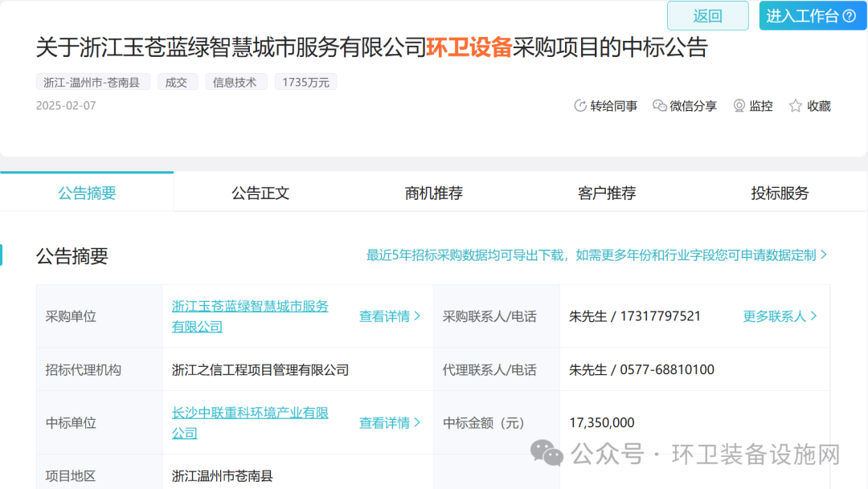
Task: Select the date 2025-02-07
Action: (66, 106)
